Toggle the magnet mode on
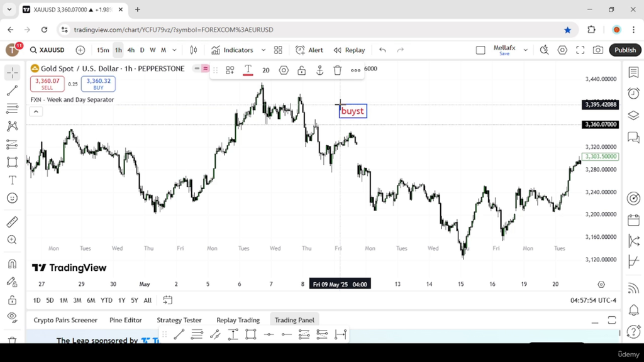This screenshot has width=644, height=362. coord(13,264)
